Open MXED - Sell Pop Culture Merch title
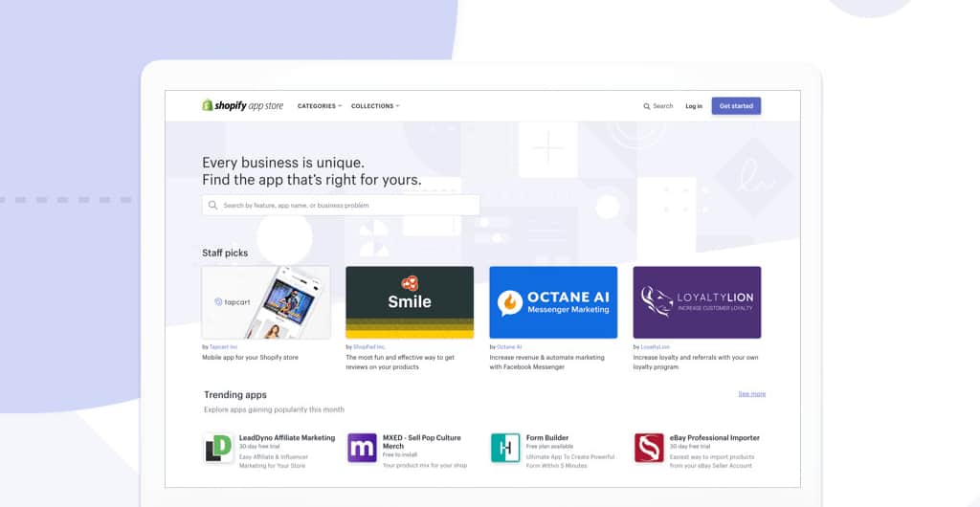The height and width of the screenshot is (507, 980). click(x=421, y=442)
